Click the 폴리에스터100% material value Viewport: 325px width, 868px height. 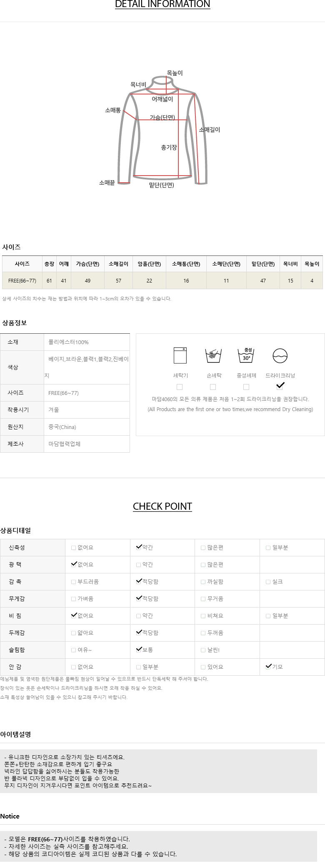click(68, 342)
